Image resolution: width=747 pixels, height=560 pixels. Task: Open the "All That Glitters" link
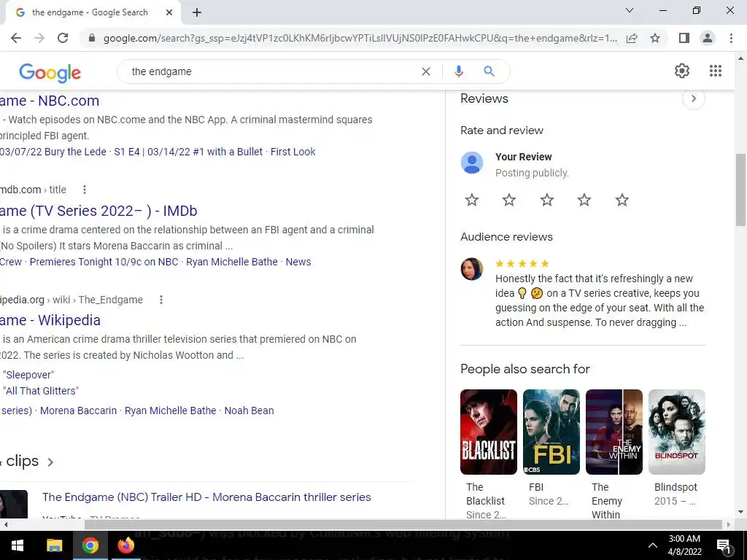[41, 391]
